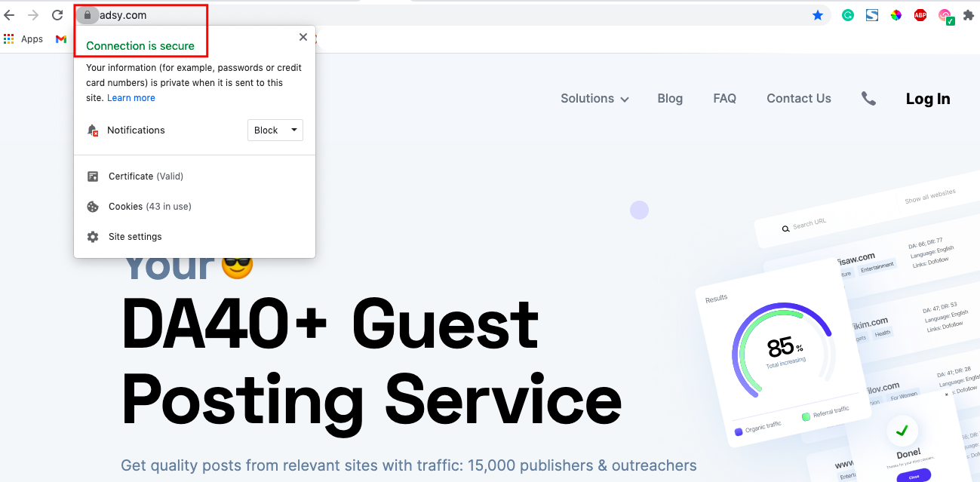Click the Notifications bell icon
Screen dimensions: 980x482
tap(93, 130)
